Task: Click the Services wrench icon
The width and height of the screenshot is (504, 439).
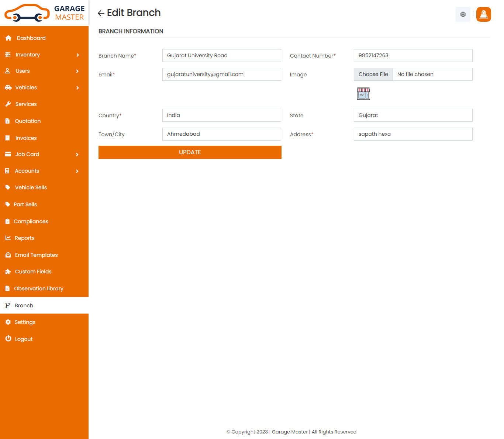Action: [8, 104]
